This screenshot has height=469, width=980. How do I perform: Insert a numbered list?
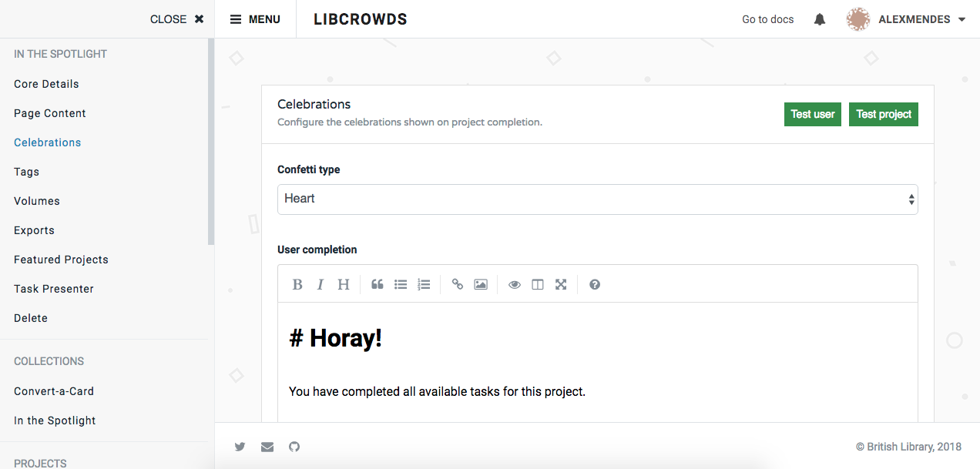coord(423,284)
